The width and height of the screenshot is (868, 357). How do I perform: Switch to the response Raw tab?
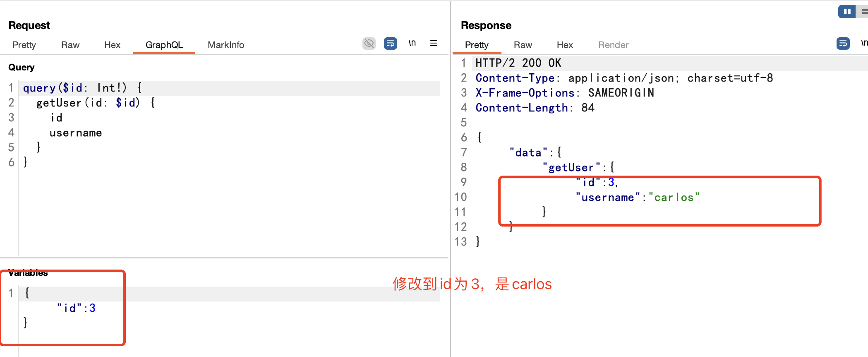click(523, 45)
